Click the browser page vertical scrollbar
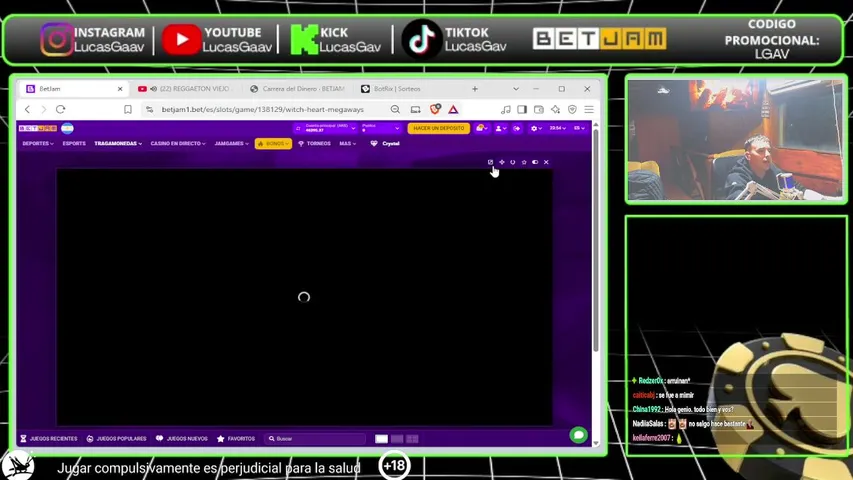The image size is (853, 480). [x=596, y=239]
